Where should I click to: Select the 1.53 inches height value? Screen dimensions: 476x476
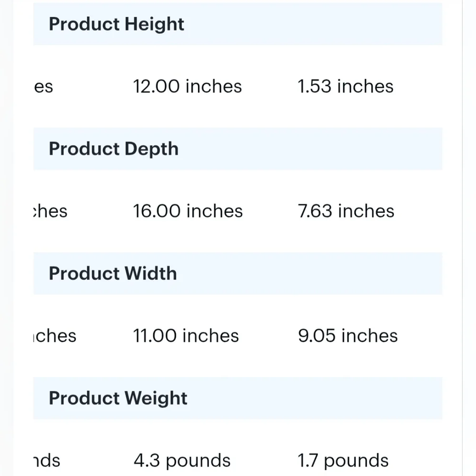click(346, 86)
